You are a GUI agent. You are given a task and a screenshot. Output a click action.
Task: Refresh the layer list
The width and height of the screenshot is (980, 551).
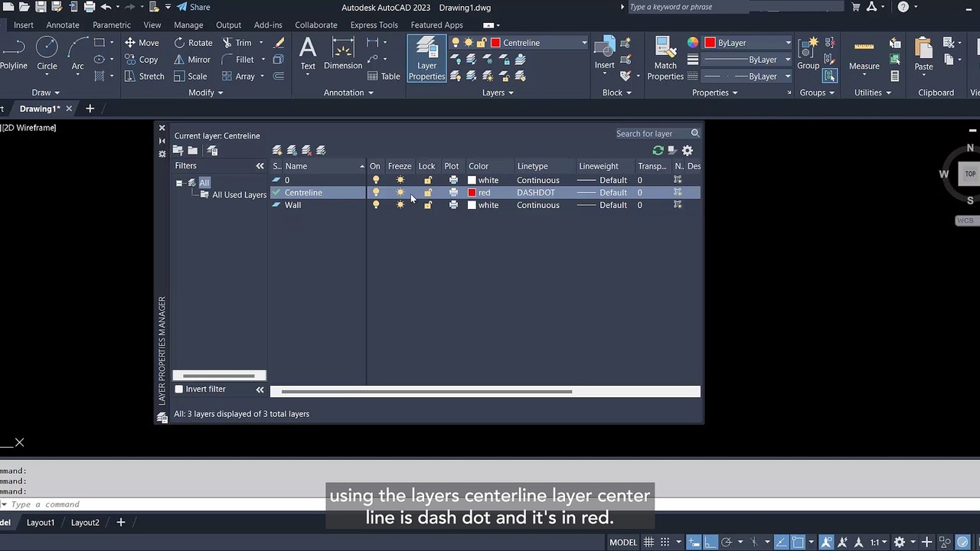tap(658, 151)
